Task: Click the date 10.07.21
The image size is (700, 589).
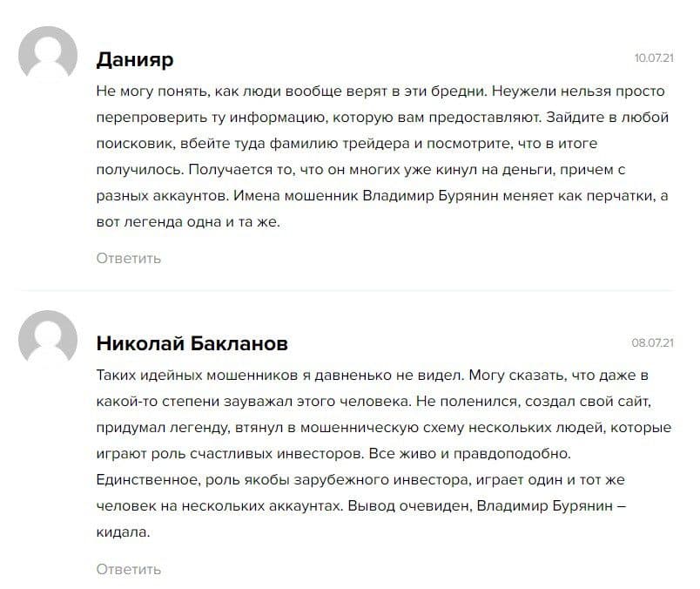Action: [x=655, y=58]
